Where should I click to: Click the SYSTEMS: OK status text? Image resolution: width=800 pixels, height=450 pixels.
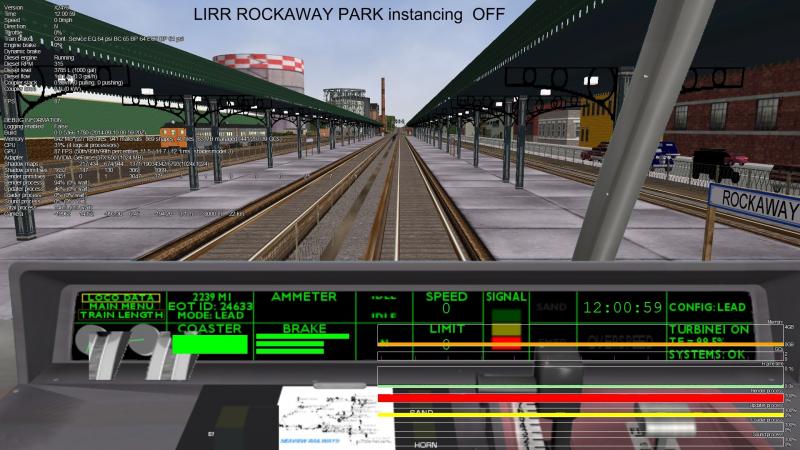coord(707,355)
